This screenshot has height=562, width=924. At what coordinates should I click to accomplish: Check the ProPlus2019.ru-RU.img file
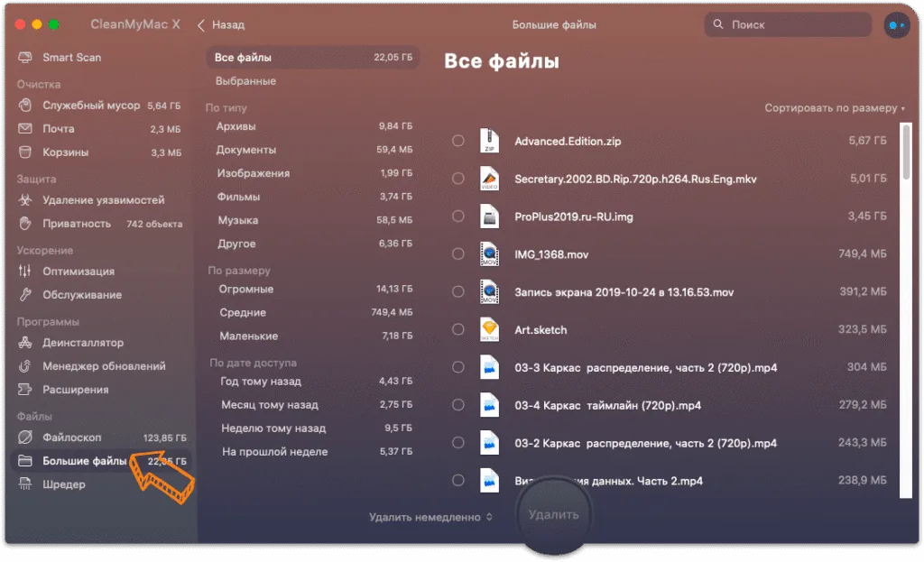click(x=457, y=217)
